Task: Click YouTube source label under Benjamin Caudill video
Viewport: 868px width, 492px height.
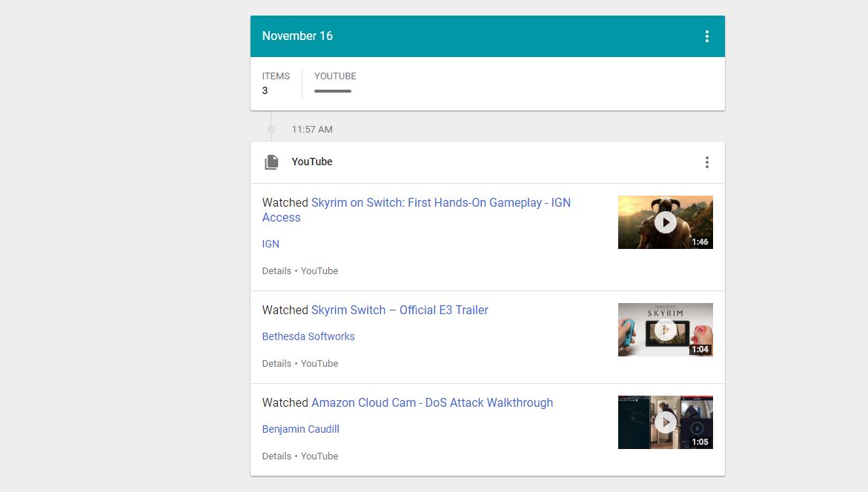Action: (319, 456)
